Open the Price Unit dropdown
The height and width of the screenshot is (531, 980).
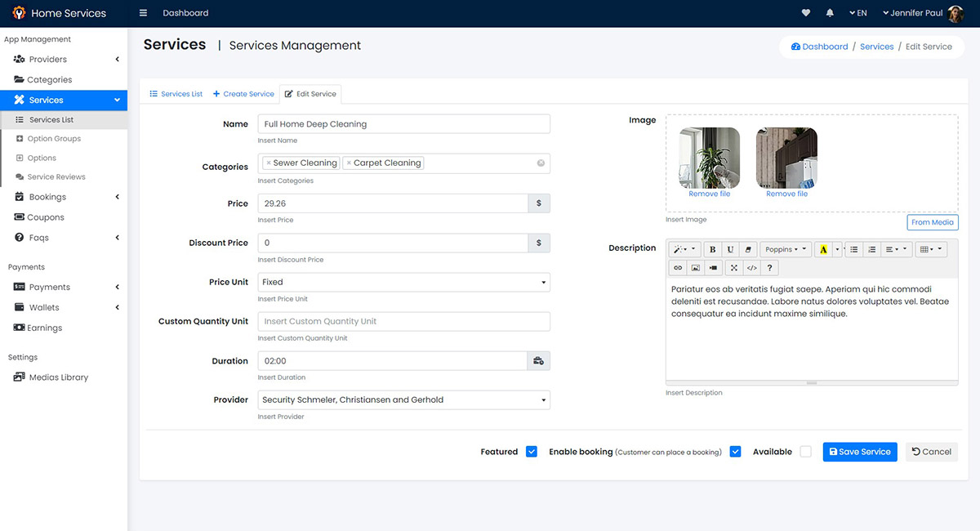403,283
